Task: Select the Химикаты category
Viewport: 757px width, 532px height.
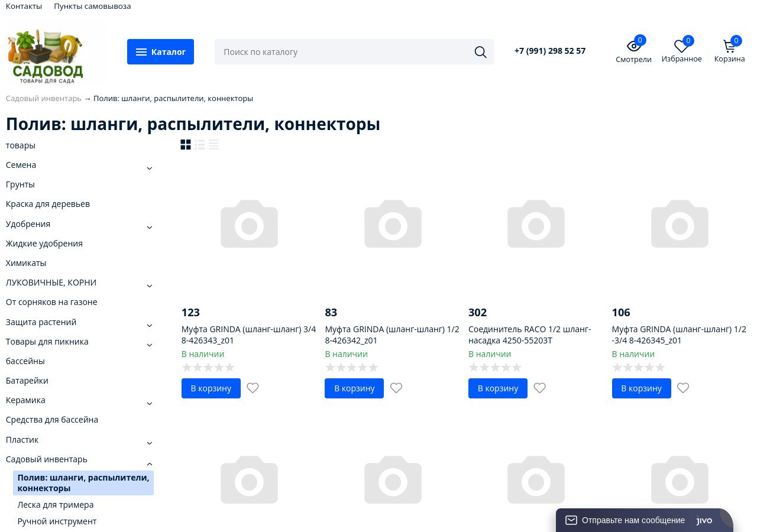Action: 26,263
